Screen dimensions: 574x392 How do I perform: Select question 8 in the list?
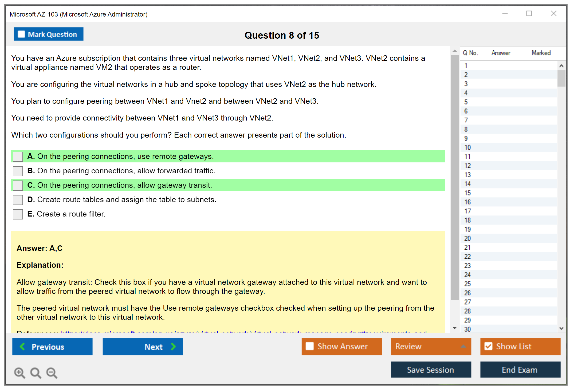point(466,129)
